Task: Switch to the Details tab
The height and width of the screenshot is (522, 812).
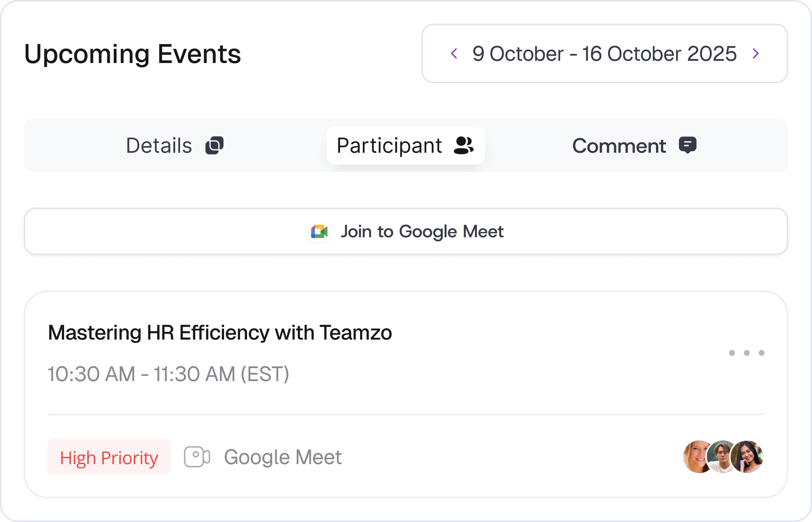Action: [x=175, y=145]
